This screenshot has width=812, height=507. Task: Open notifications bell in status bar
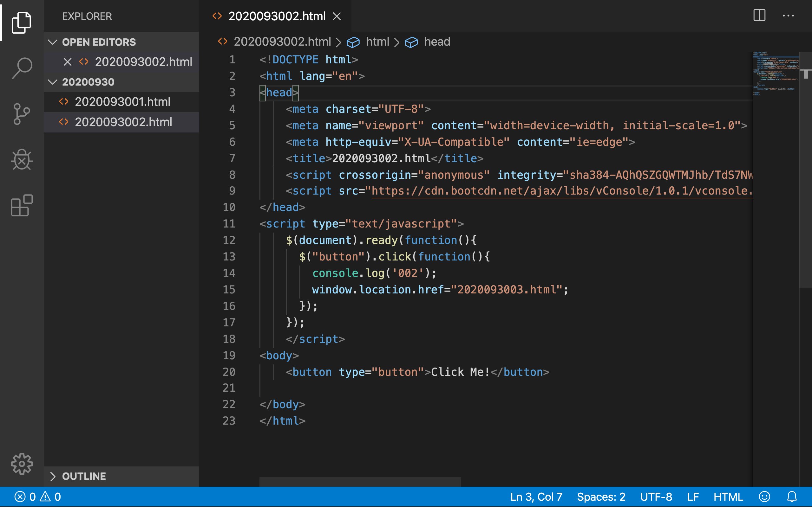792,497
